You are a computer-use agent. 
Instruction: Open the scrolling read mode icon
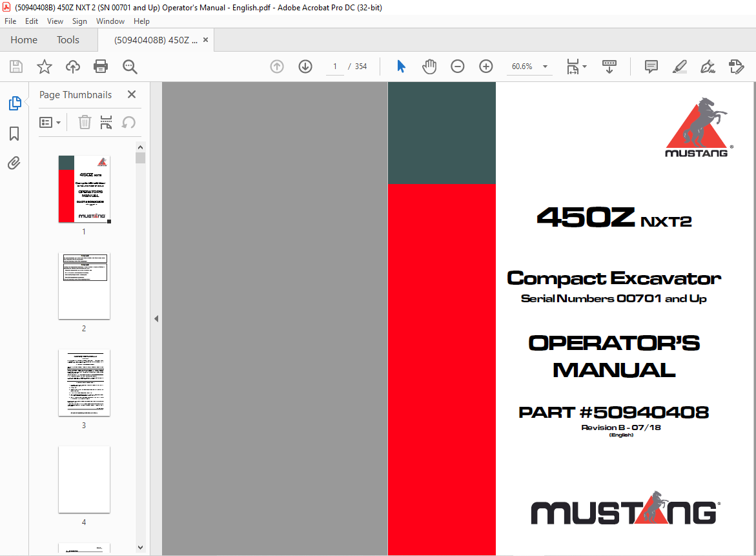[609, 67]
